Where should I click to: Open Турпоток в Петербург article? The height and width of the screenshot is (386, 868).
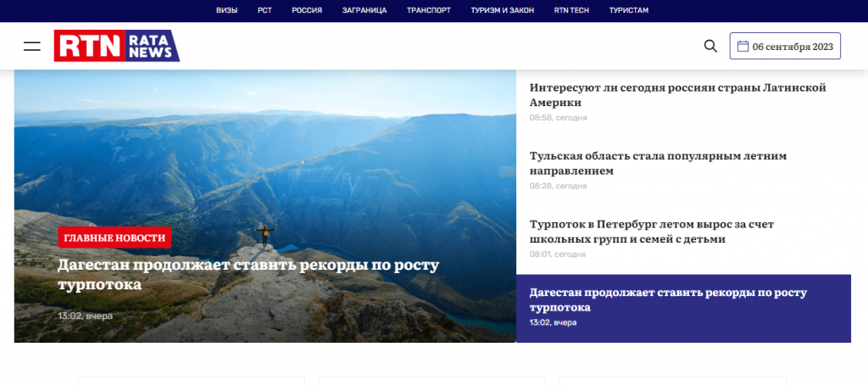[652, 232]
